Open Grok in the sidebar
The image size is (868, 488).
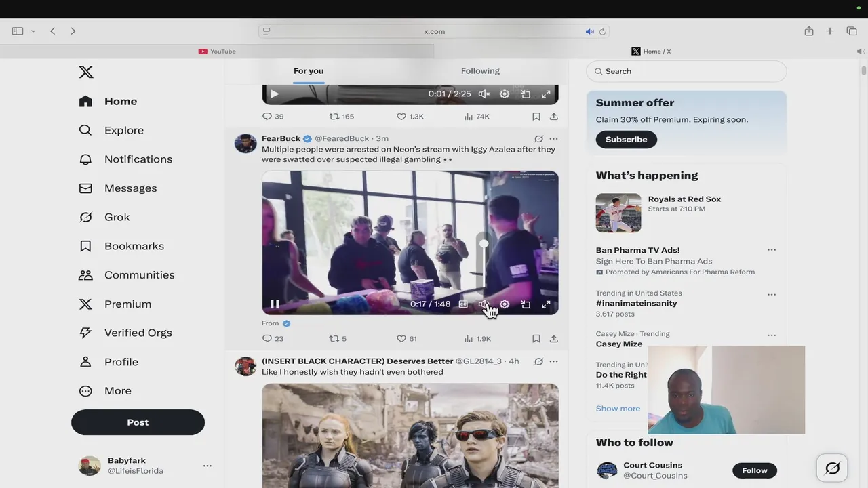point(104,217)
